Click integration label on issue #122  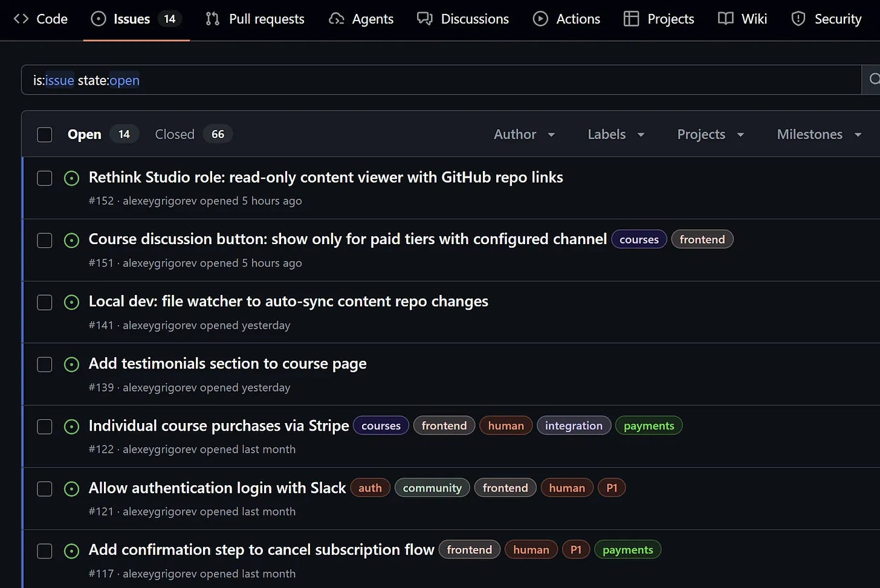coord(574,425)
